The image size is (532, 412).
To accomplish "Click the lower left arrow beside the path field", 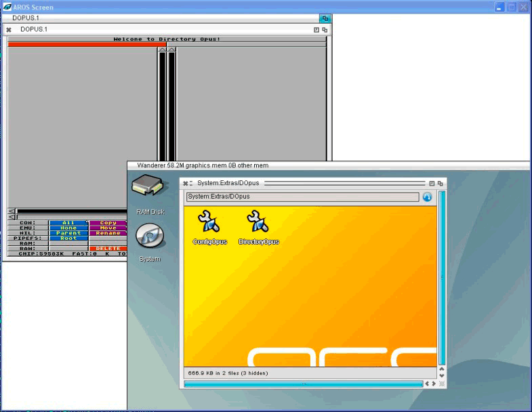I will coord(12,217).
